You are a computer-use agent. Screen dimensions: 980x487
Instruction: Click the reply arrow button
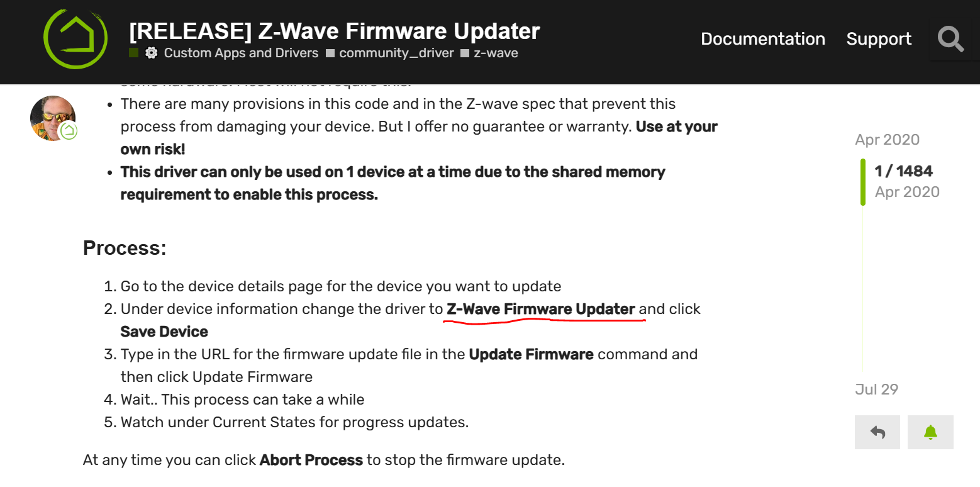[877, 432]
